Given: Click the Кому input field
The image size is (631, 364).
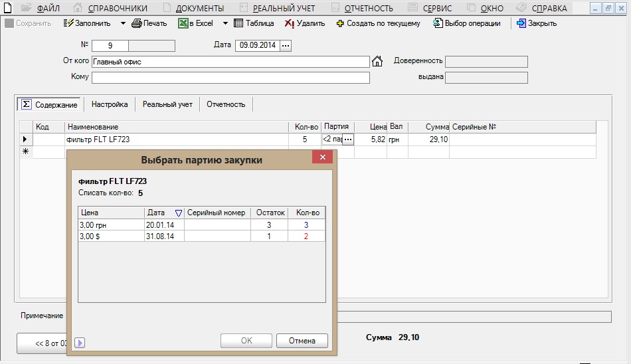Looking at the screenshot, I should tap(230, 78).
